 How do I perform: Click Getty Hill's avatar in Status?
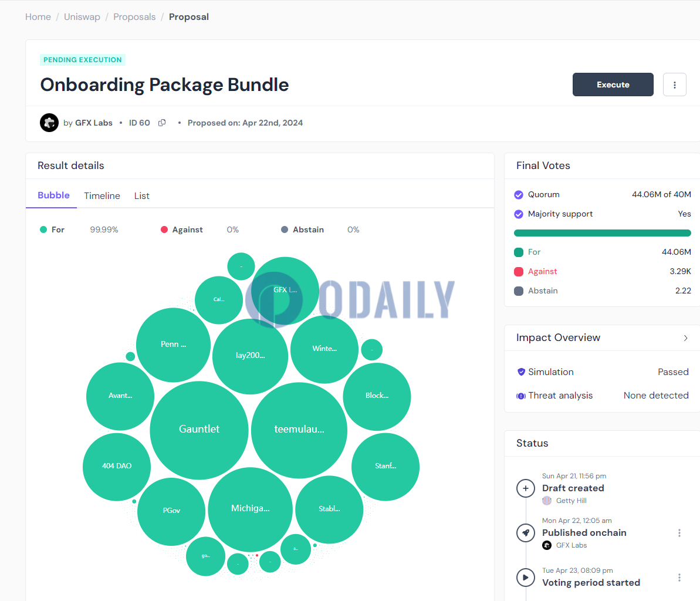coord(547,501)
